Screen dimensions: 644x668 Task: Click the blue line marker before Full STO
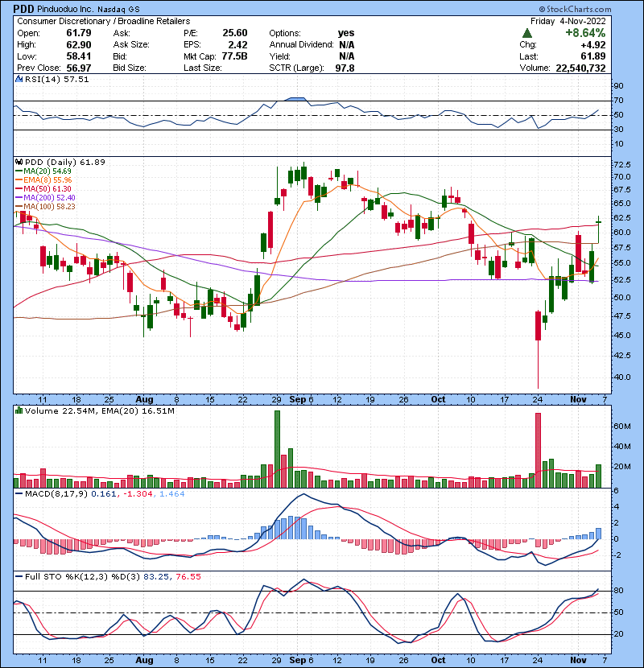coord(19,576)
